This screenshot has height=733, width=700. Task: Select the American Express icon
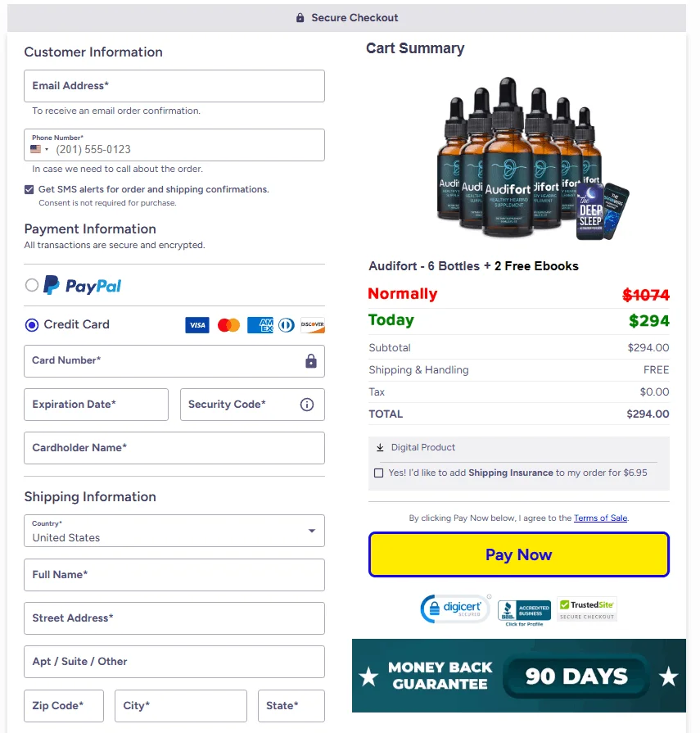(260, 324)
